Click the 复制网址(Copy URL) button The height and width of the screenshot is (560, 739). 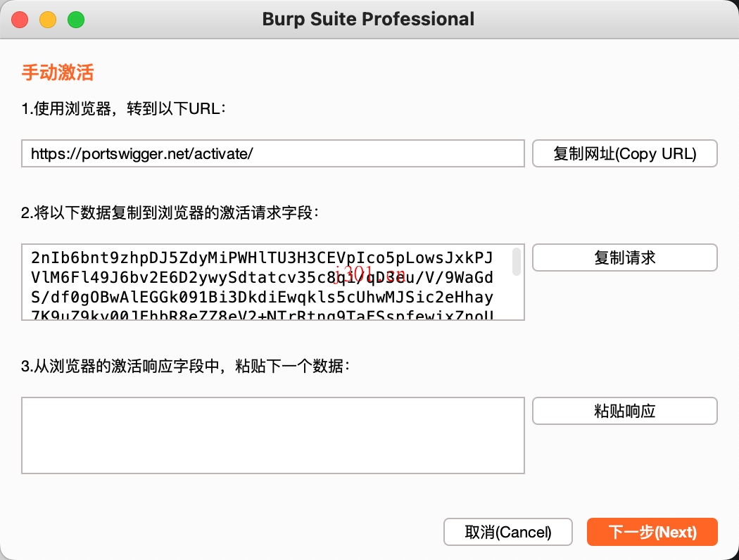coord(624,153)
